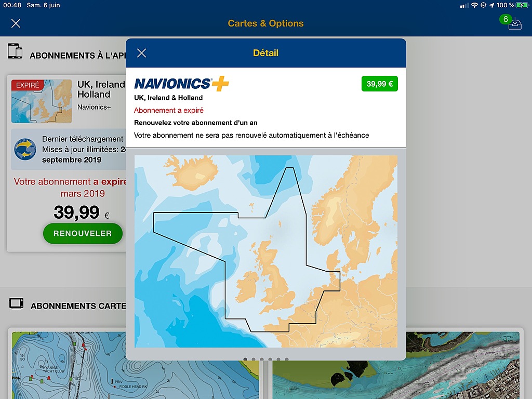Tap 'Renouvelez votre abonnement d'un an'

coord(196,123)
